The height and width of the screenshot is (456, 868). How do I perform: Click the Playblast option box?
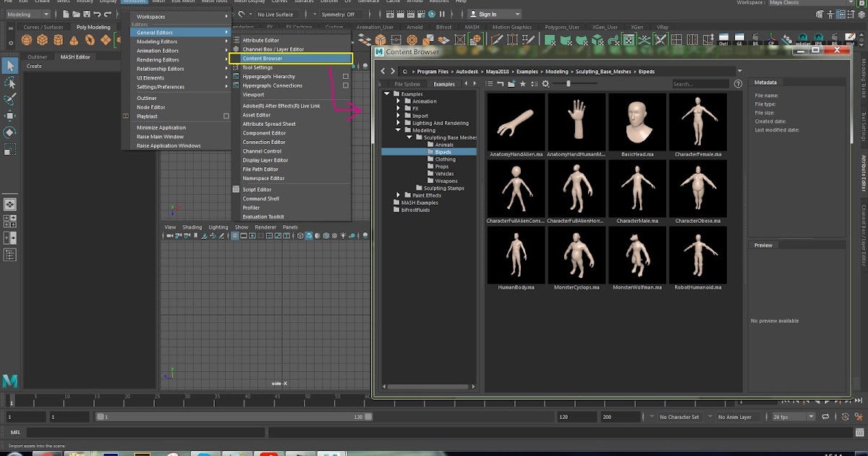[x=226, y=116]
